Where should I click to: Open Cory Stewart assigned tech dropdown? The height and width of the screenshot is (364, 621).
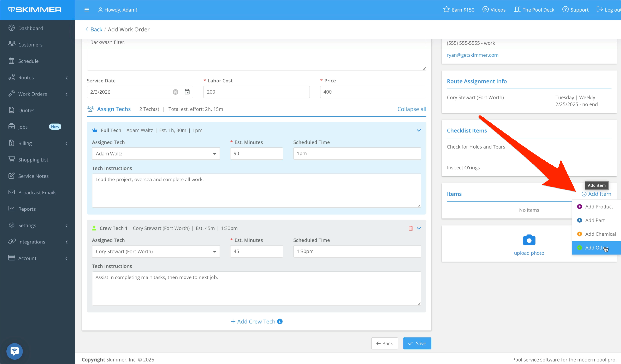156,251
